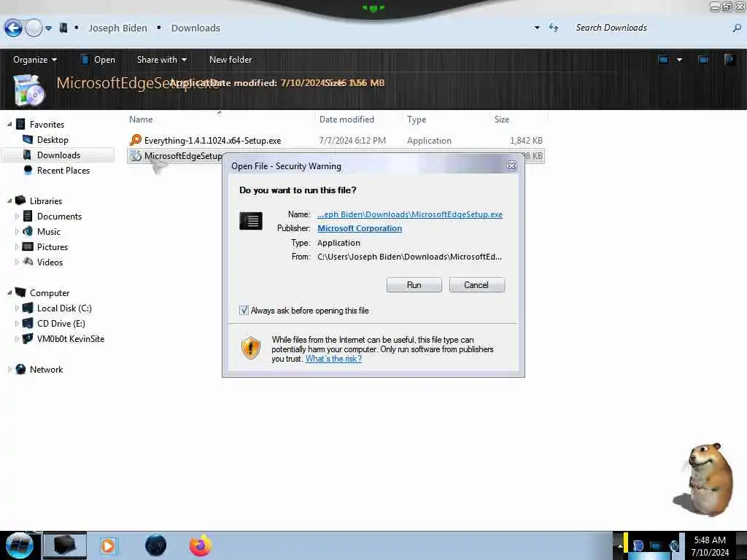Click Microsoft Corporation publisher link
This screenshot has width=747, height=560.
(x=360, y=228)
